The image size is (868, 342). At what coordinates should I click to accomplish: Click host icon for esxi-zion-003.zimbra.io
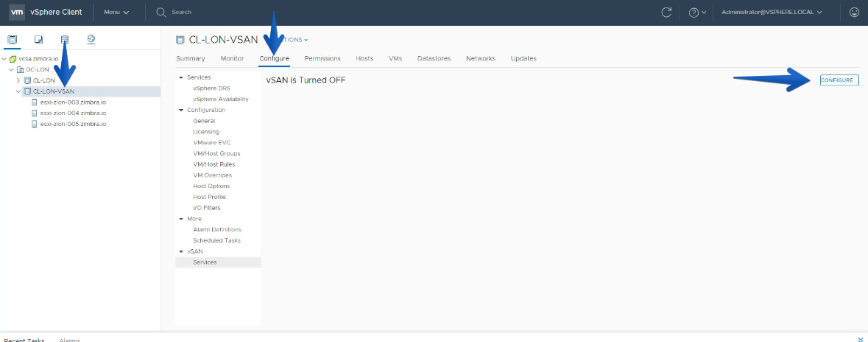point(35,102)
